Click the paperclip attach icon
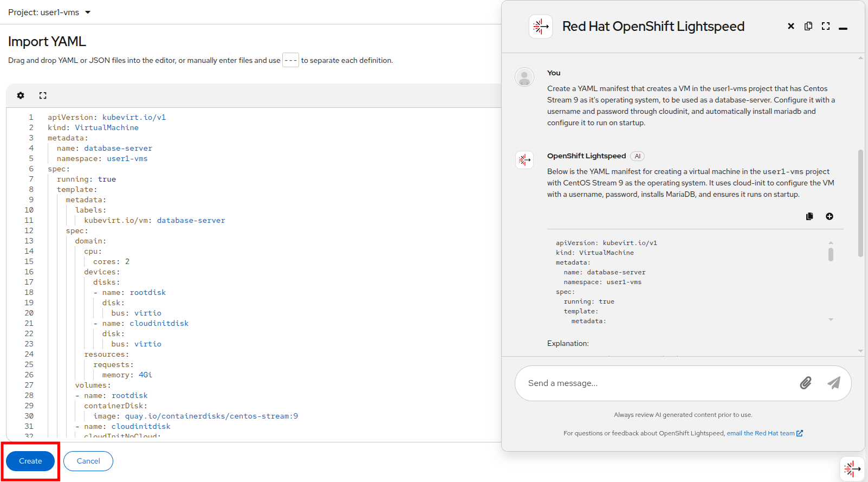This screenshot has height=482, width=868. click(806, 383)
